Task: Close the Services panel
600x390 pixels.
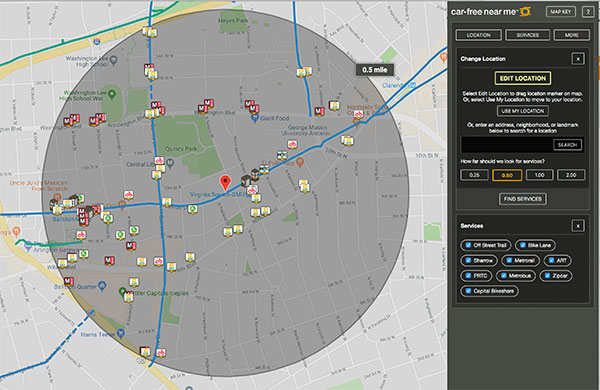Action: (578, 226)
